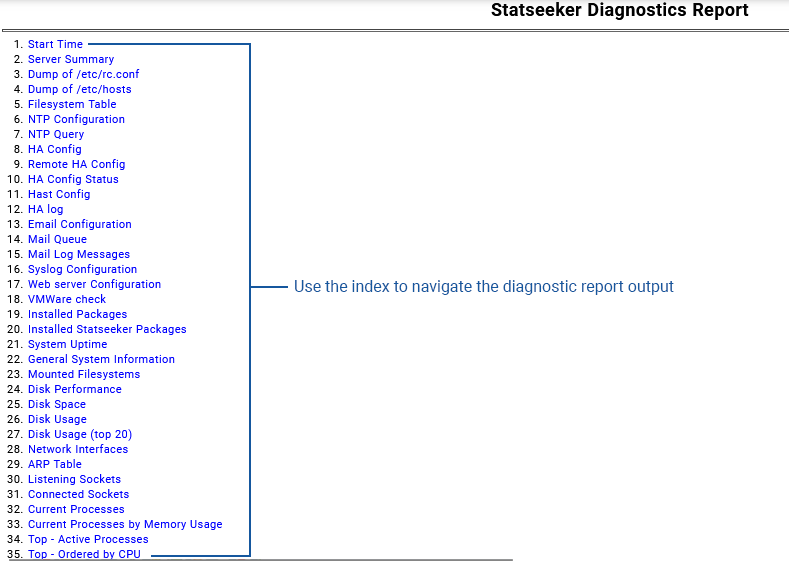Screen dimensions: 789x564
Task: Jump to Email Configuration section
Action: click(x=80, y=224)
